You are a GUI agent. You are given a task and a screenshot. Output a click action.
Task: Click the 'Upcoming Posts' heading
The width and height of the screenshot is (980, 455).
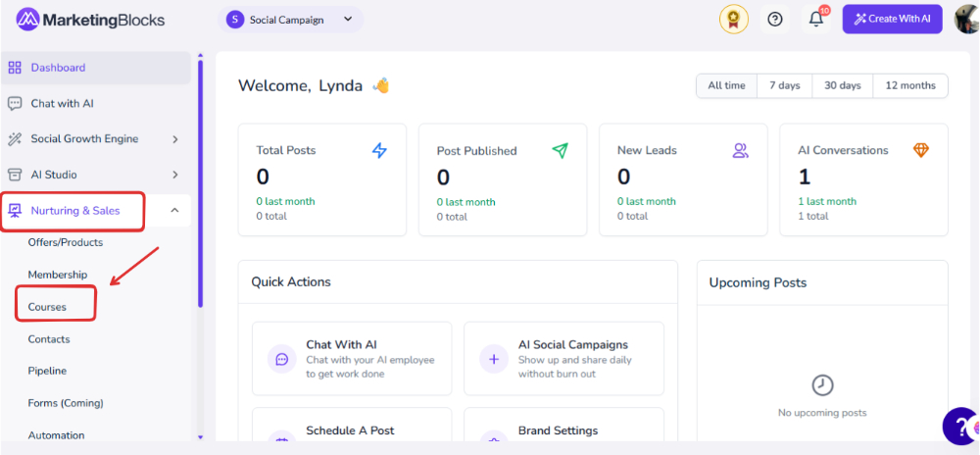(x=759, y=282)
